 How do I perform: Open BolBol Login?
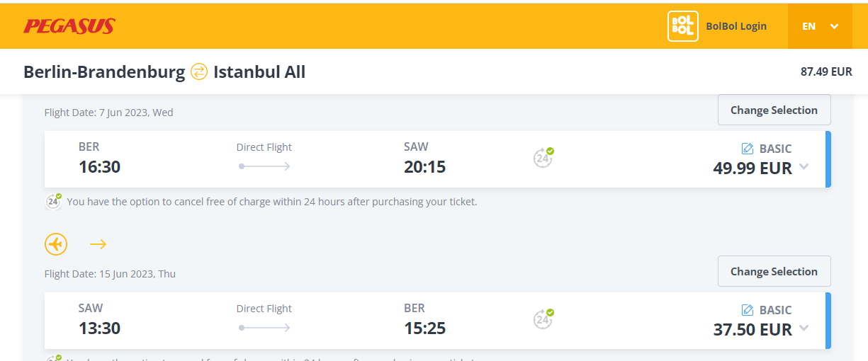[x=736, y=26]
